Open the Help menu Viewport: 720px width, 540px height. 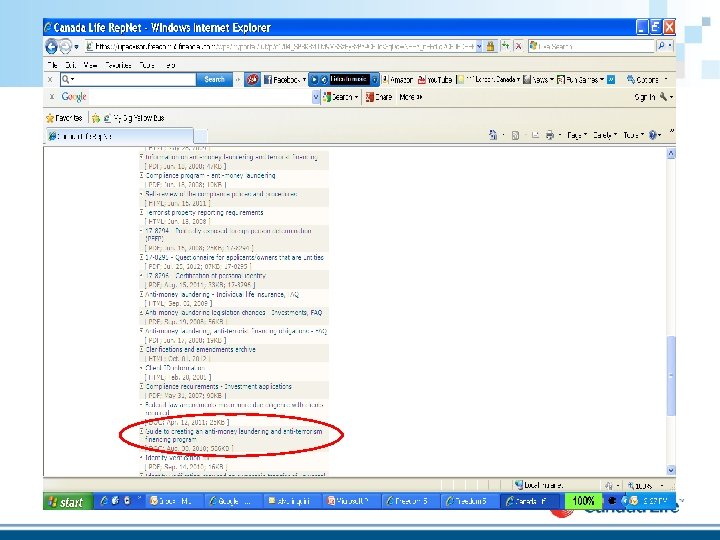pos(169,65)
